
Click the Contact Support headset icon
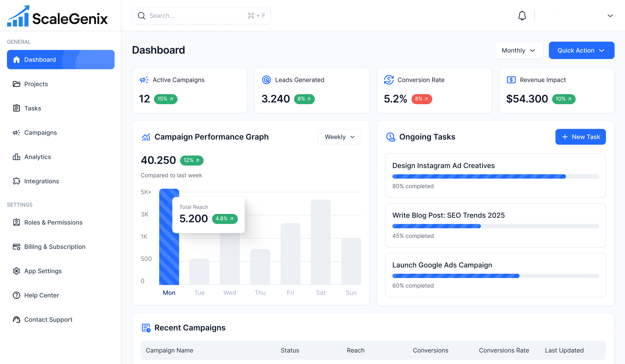click(x=17, y=320)
